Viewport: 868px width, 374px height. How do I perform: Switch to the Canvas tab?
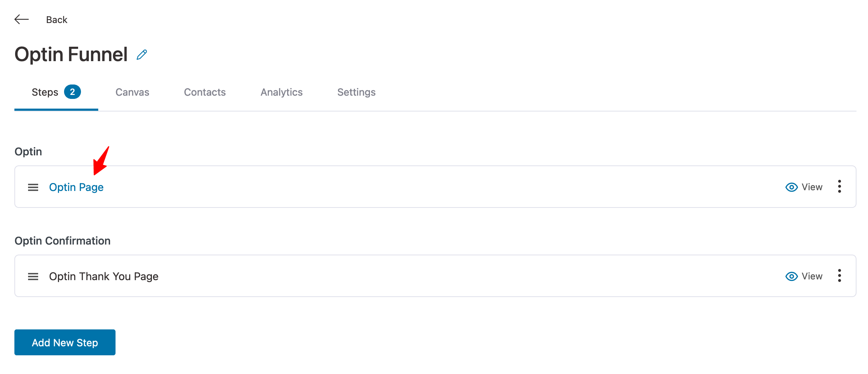(x=132, y=92)
